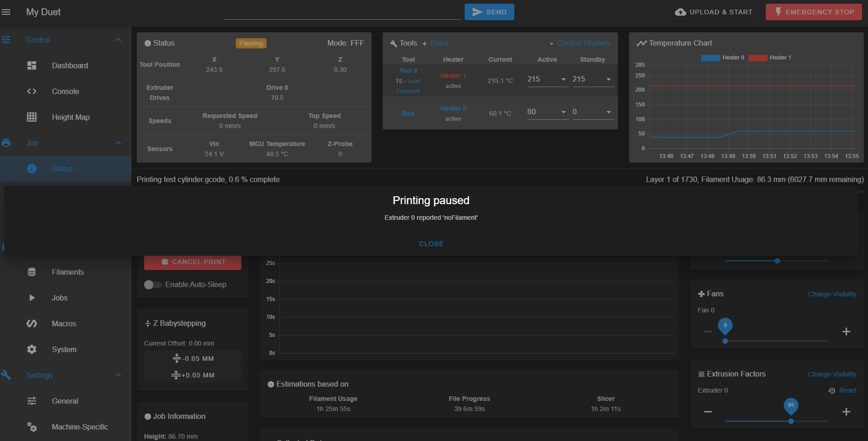
Task: Collapse the Control sidebar group
Action: (118, 40)
